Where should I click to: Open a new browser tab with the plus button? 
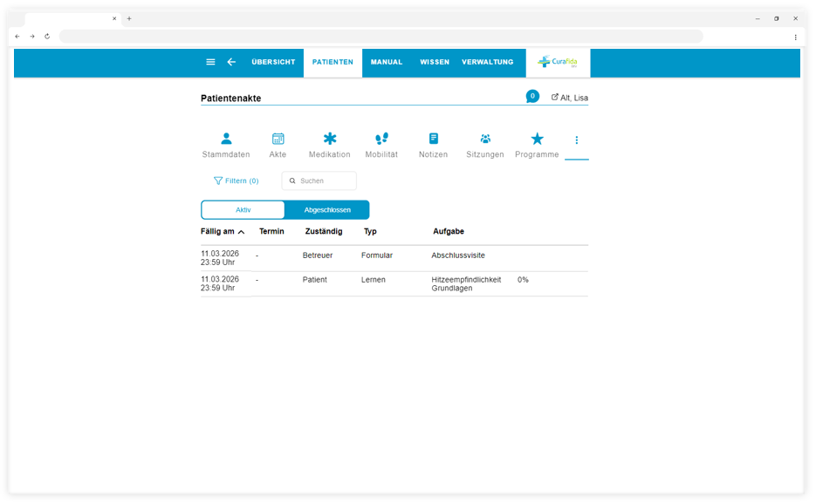click(129, 18)
